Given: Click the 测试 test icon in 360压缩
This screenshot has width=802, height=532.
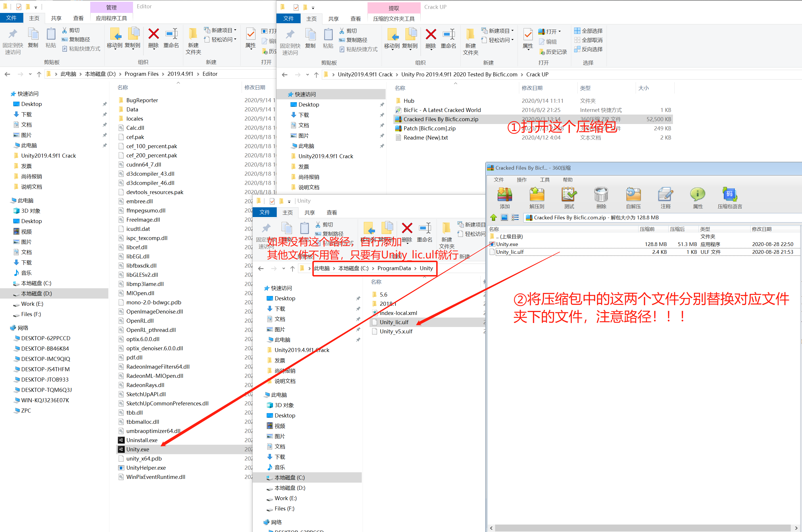Looking at the screenshot, I should 569,195.
